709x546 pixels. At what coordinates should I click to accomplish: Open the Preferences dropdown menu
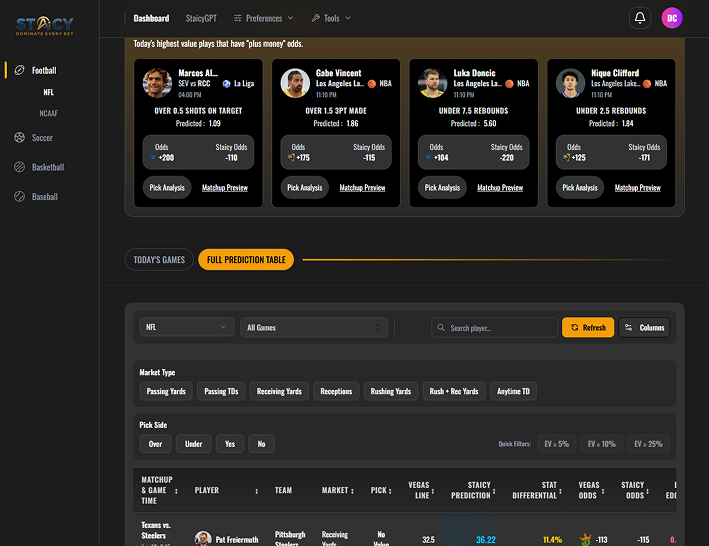(263, 18)
